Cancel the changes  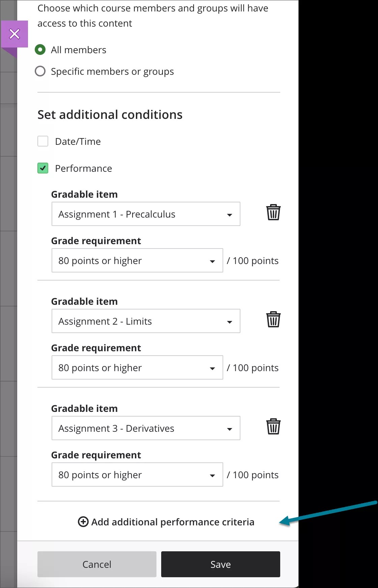[x=97, y=564]
